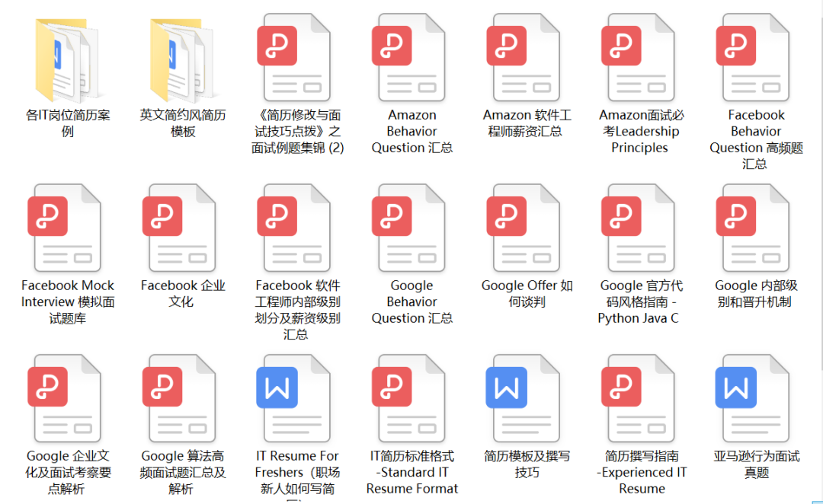Click Amazon 软件工程师薪资汇总 file name
Image resolution: width=823 pixels, height=504 pixels.
(x=527, y=123)
